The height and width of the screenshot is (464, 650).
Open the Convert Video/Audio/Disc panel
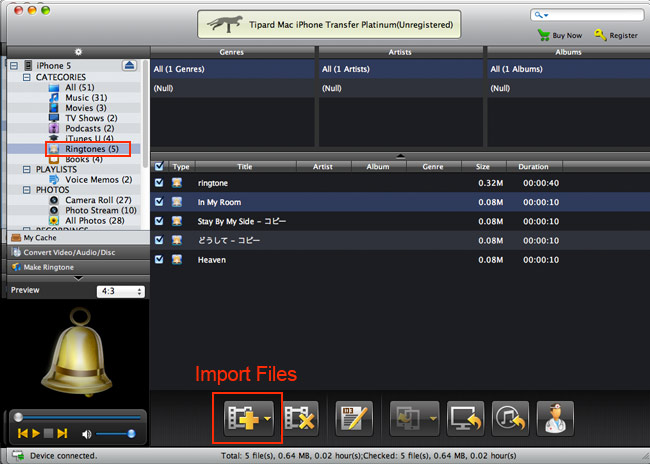click(78, 252)
